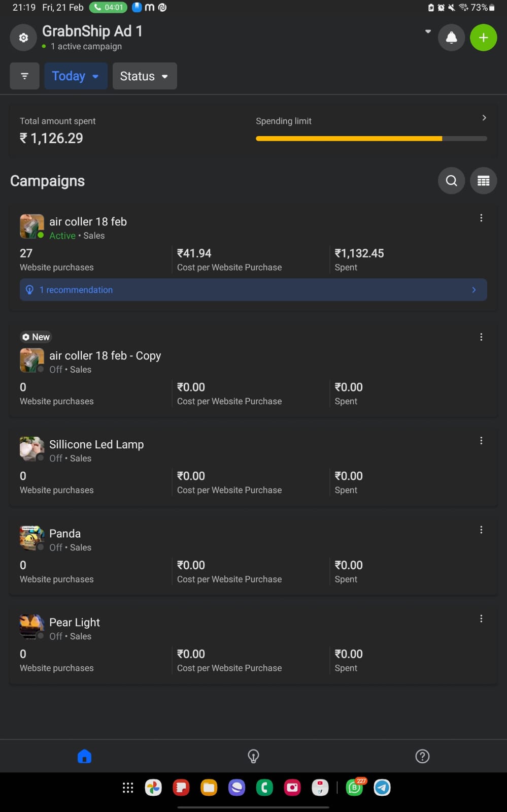The height and width of the screenshot is (812, 507).
Task: Tap the ongoing call 04:01 indicator
Action: point(108,8)
